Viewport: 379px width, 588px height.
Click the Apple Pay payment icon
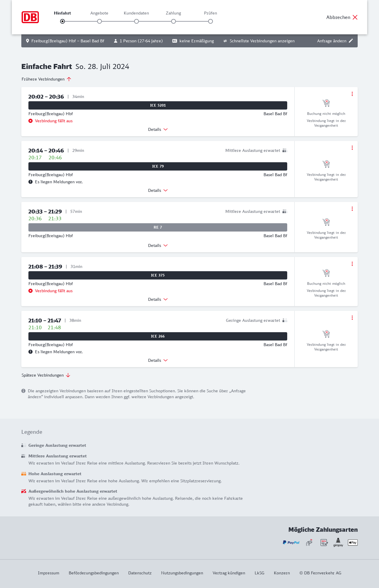coord(353,542)
